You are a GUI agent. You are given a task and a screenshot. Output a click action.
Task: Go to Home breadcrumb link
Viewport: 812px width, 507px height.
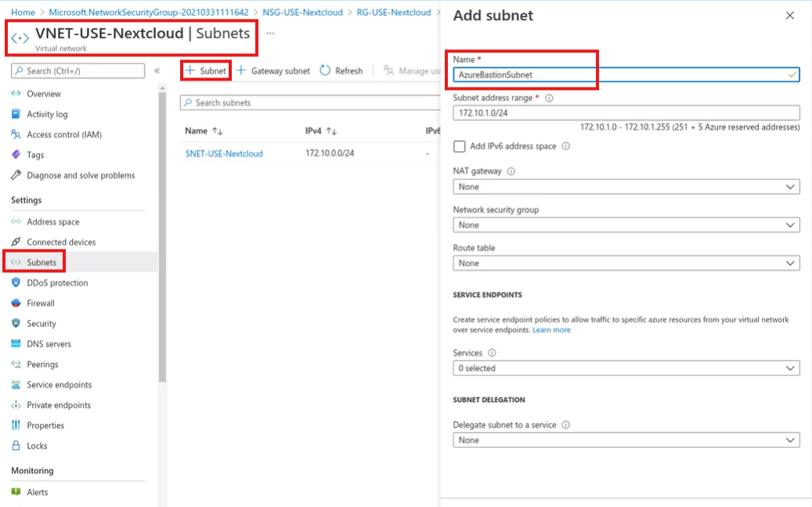[x=23, y=12]
